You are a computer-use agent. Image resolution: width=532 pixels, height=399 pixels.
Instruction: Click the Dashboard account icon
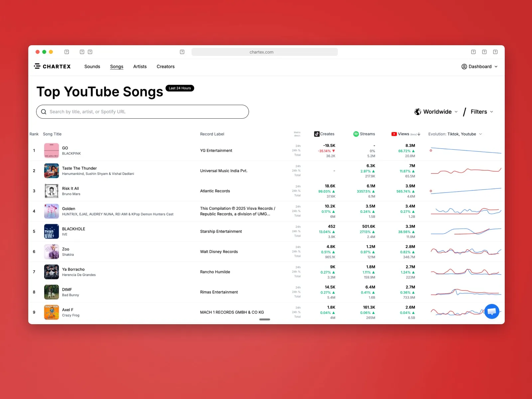pos(464,66)
